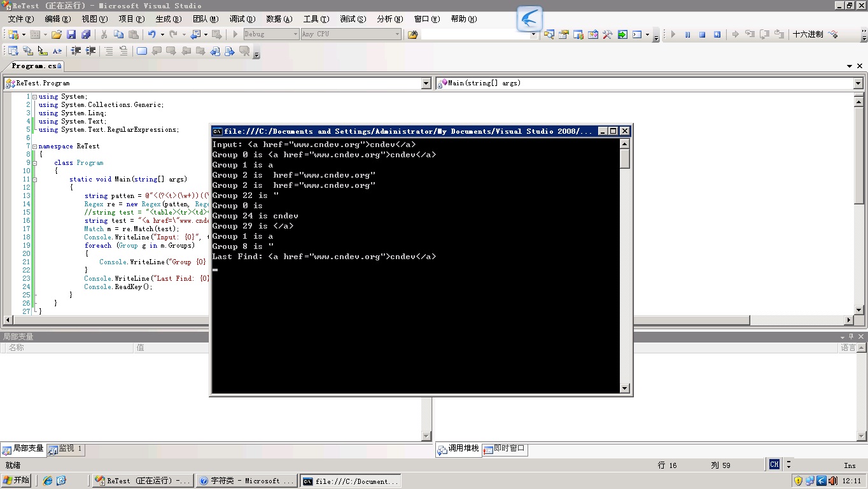Click the 字符类 taskbar window button
The width and height of the screenshot is (868, 489).
pyautogui.click(x=246, y=481)
